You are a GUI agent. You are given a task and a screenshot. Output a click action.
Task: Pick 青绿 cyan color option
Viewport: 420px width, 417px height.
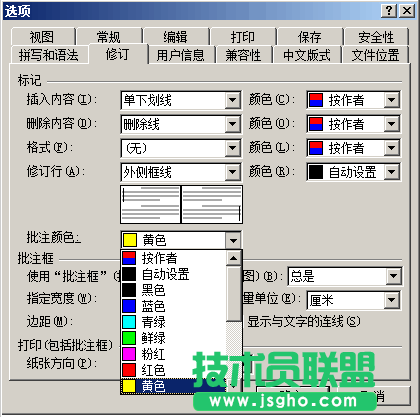pyautogui.click(x=174, y=322)
